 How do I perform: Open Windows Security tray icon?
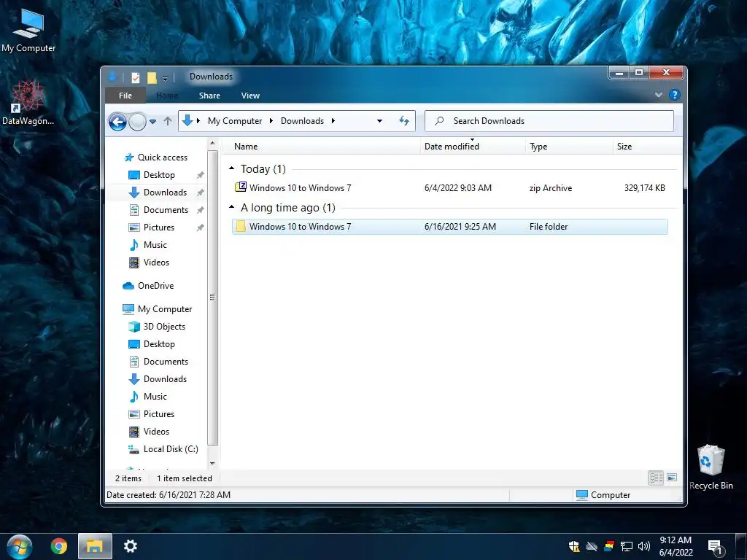(x=574, y=546)
